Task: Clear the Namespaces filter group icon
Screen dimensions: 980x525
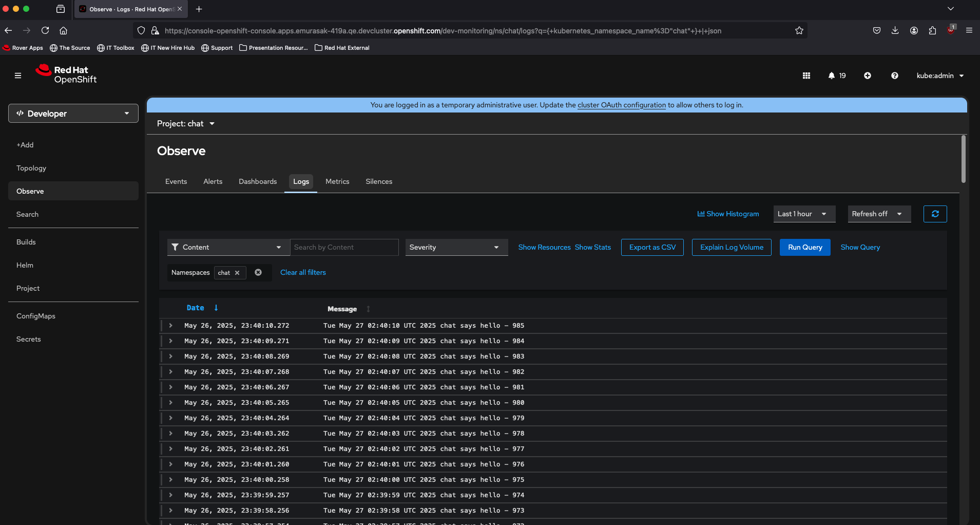Action: point(258,272)
